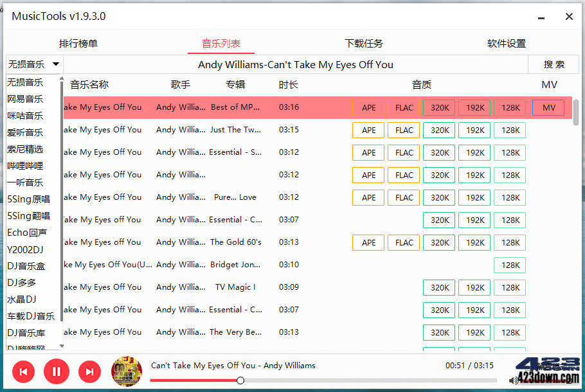Choose the 5Sing原唱 source

(x=30, y=199)
